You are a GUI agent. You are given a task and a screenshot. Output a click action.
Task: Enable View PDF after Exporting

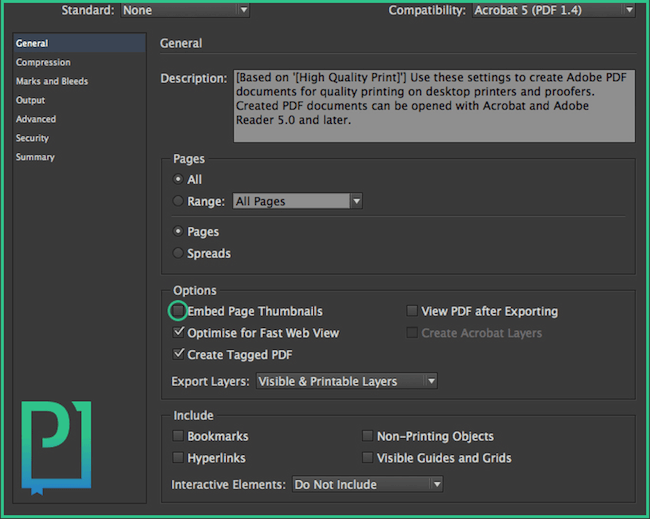click(412, 310)
